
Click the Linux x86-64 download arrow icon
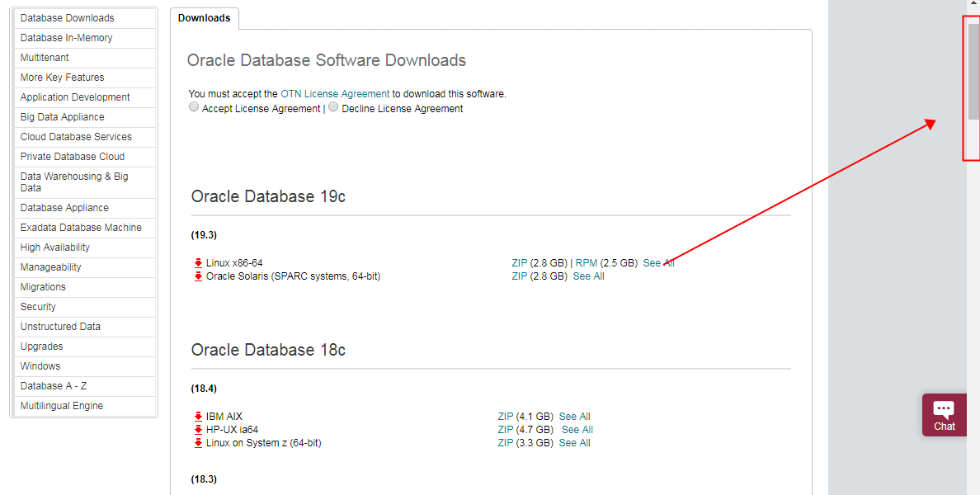point(198,263)
